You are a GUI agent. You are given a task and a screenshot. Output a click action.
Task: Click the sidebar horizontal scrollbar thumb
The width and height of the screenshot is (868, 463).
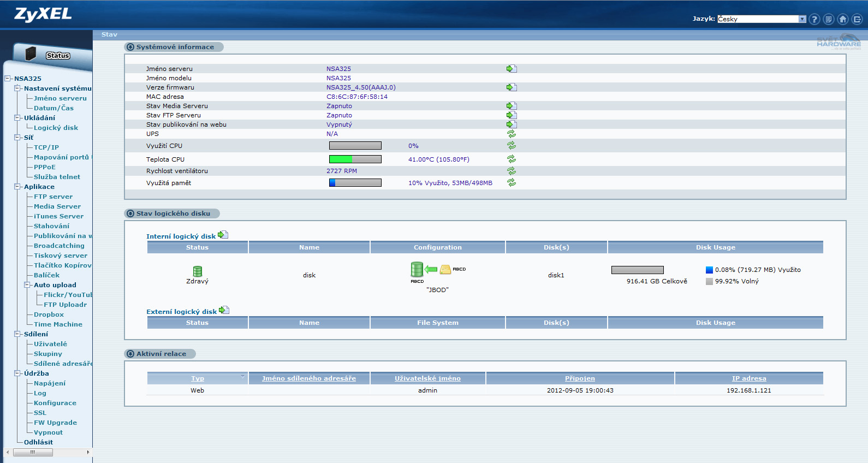click(33, 452)
